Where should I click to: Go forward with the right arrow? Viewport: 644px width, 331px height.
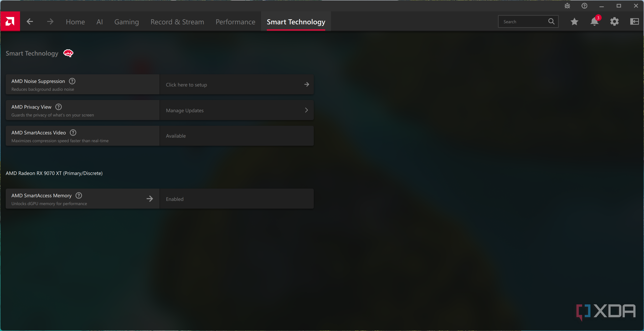click(x=50, y=22)
